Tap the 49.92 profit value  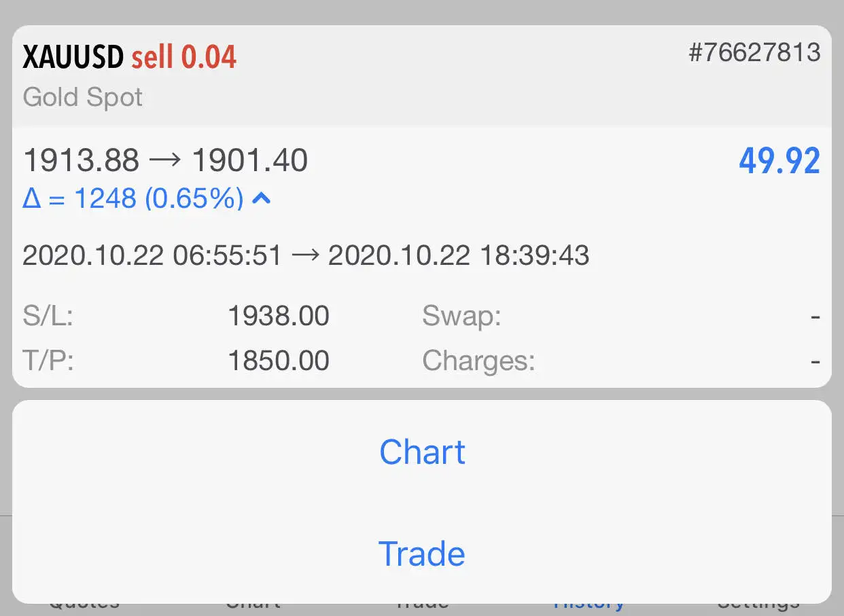point(779,162)
